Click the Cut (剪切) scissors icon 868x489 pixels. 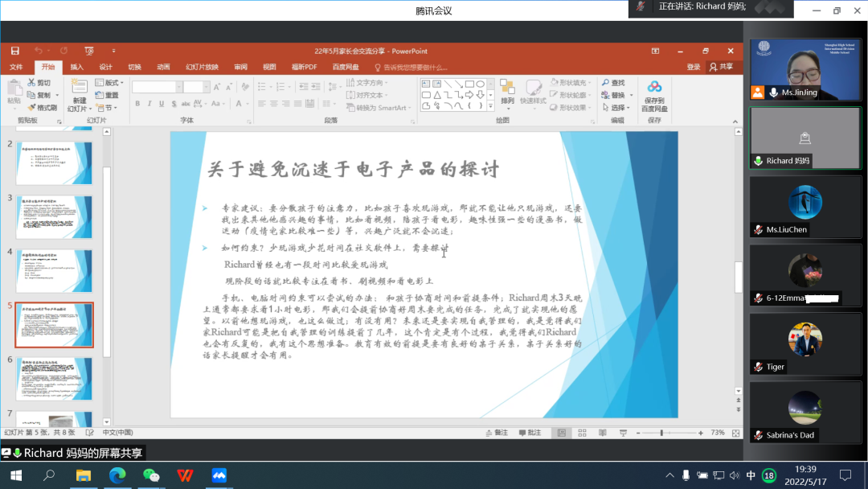31,83
